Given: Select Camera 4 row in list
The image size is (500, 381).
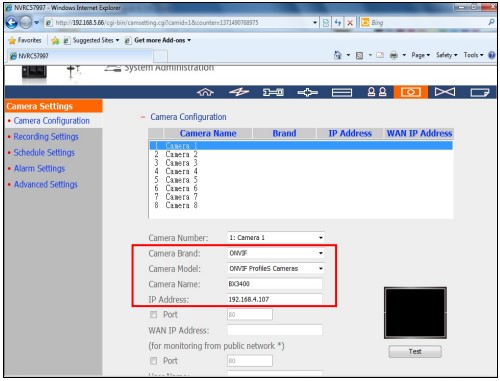Looking at the screenshot, I should (x=301, y=171).
